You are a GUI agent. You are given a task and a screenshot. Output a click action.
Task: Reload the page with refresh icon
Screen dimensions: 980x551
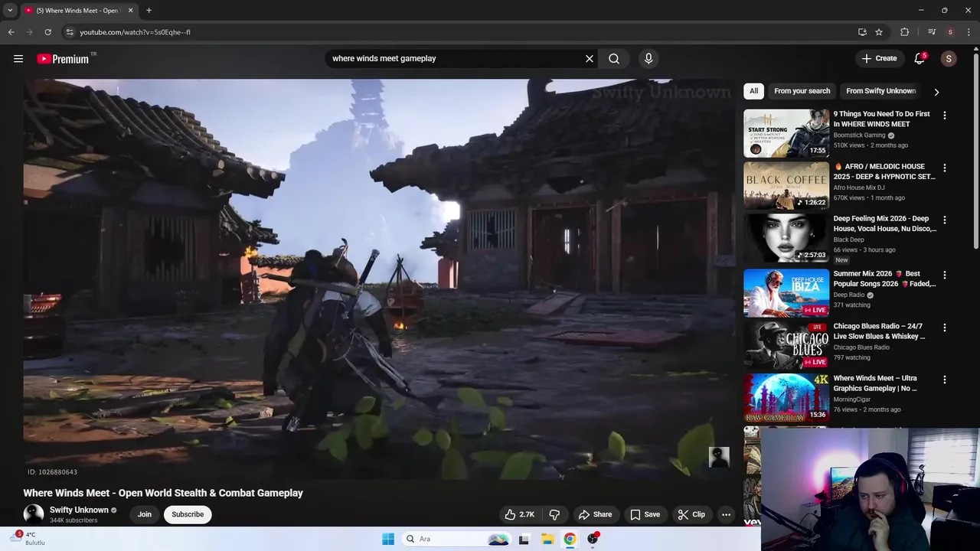point(47,32)
